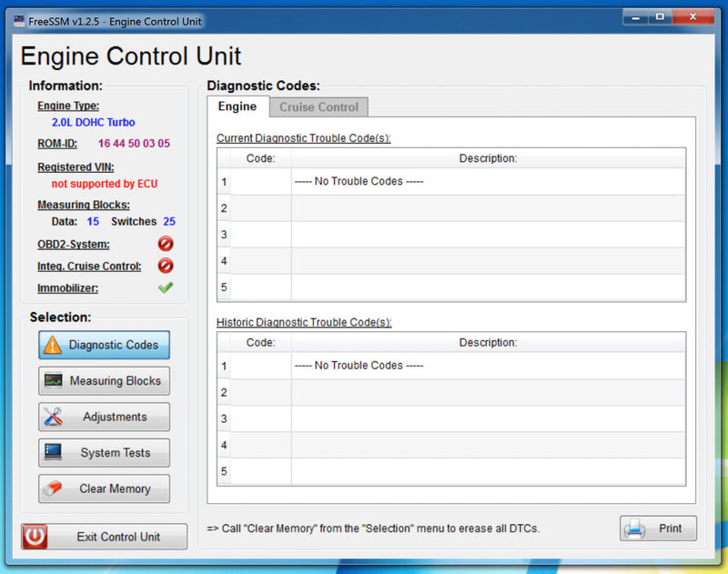Screen dimensions: 728x574
Task: Maximize the FreeSSM window
Action: coord(660,17)
